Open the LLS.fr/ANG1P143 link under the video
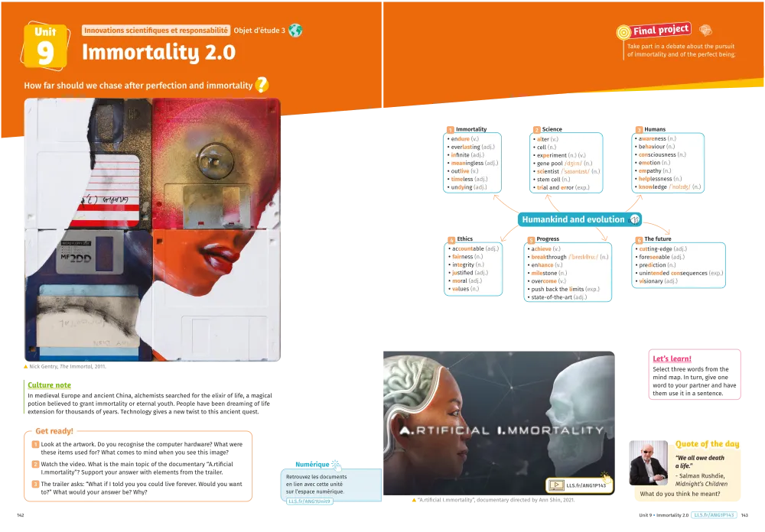This screenshot has height=532, width=765. 585,485
